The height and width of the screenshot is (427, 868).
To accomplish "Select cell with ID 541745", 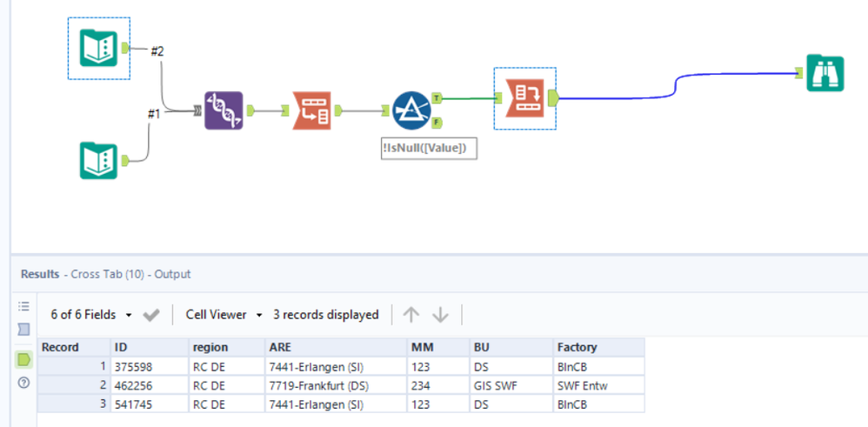I will [150, 404].
